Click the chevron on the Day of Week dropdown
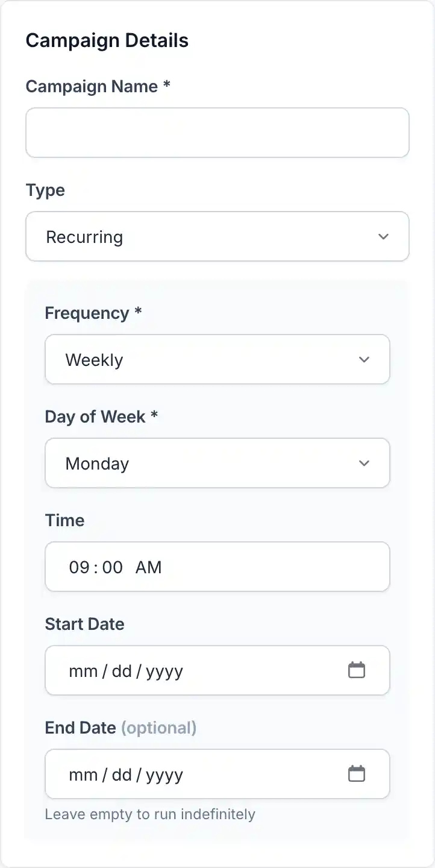The width and height of the screenshot is (435, 868). [x=364, y=463]
